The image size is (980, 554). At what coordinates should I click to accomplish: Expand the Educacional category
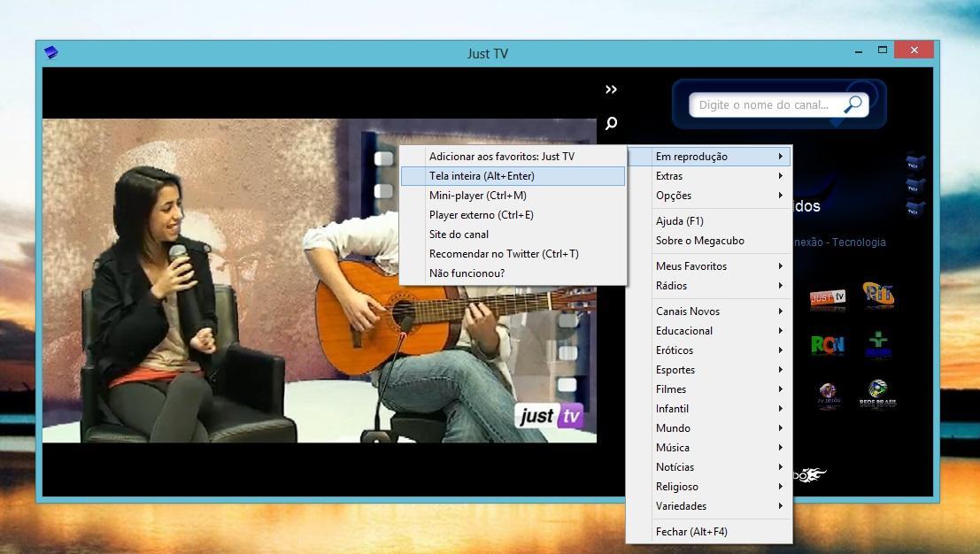pyautogui.click(x=709, y=330)
